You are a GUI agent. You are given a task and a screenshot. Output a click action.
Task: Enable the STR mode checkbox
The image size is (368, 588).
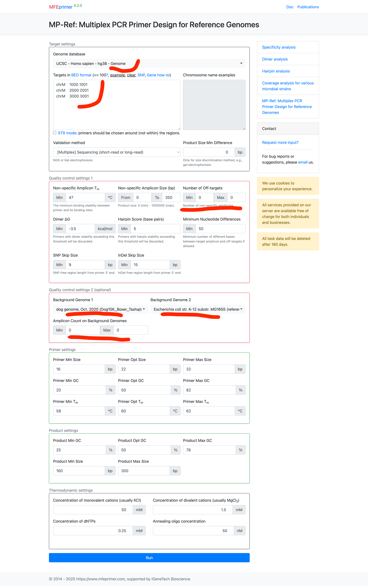point(55,133)
